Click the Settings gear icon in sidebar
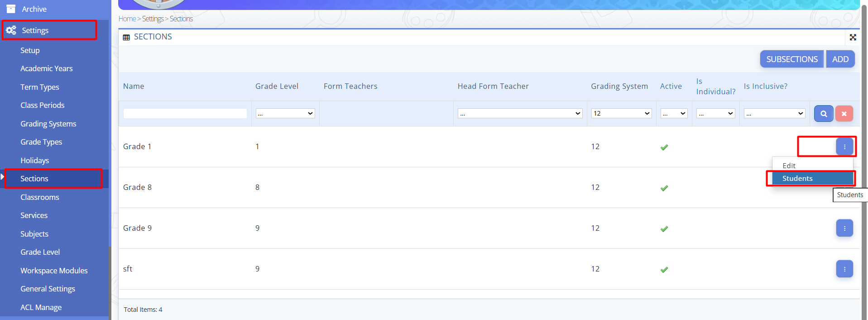868x320 pixels. 11,30
